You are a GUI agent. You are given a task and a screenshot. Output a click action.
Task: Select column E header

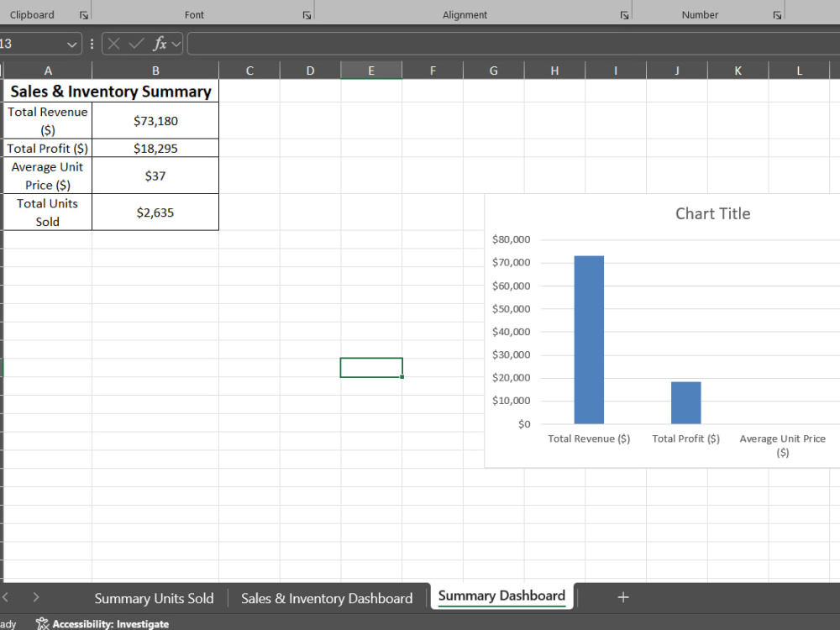click(371, 71)
